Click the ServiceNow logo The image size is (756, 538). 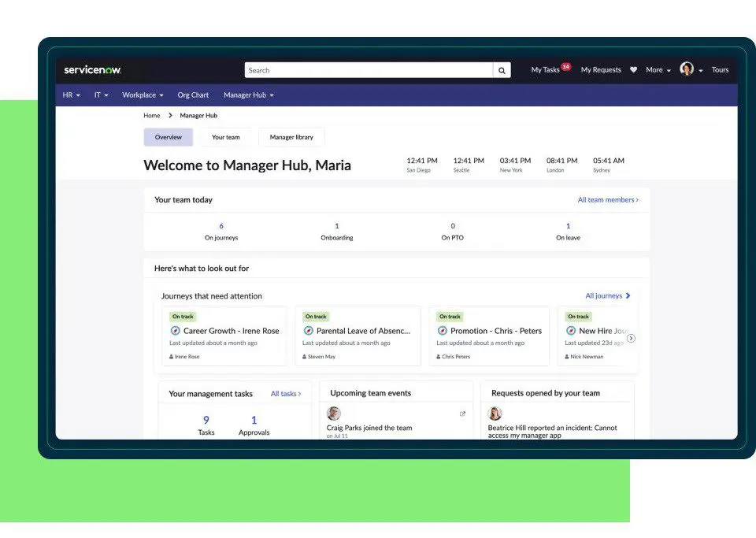tap(92, 70)
